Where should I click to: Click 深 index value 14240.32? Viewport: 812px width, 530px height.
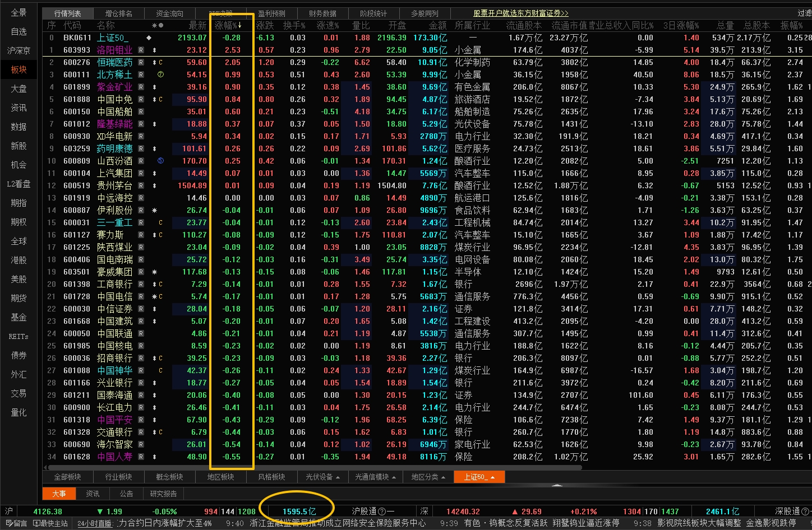pos(463,511)
